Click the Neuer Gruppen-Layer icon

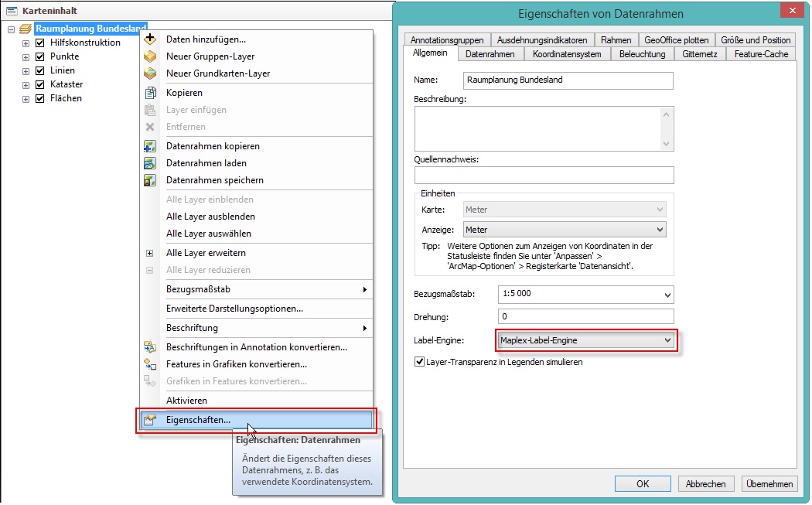(151, 56)
